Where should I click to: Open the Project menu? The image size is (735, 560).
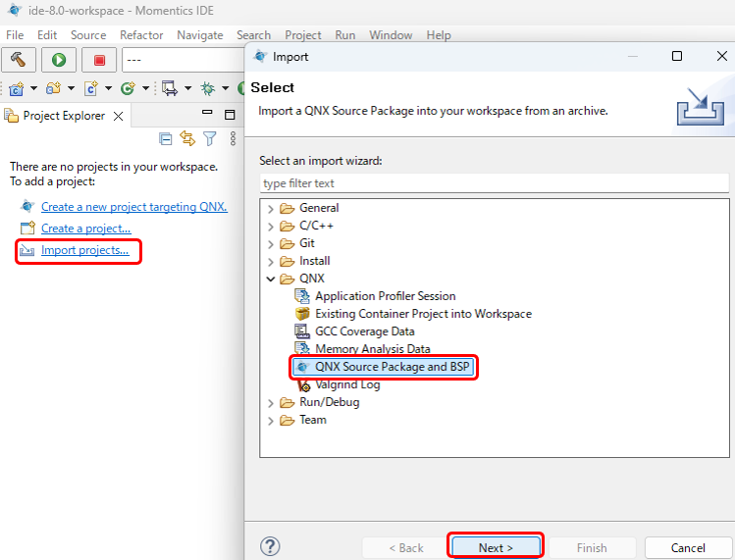[x=303, y=35]
